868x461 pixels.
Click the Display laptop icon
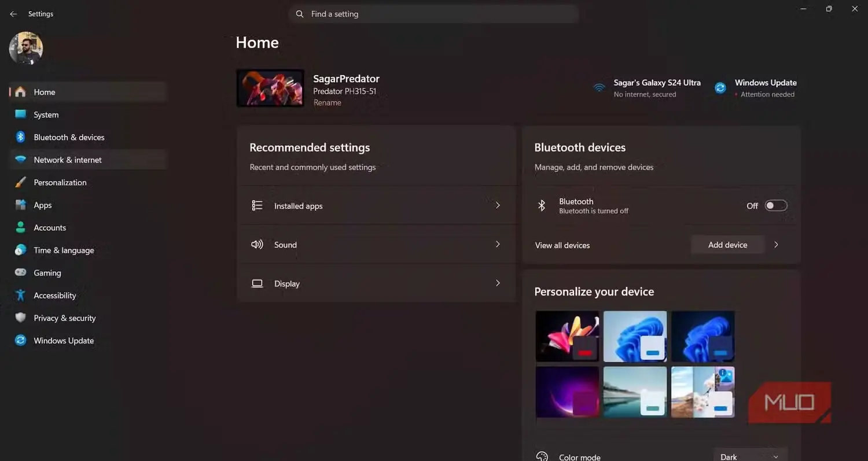pos(257,283)
